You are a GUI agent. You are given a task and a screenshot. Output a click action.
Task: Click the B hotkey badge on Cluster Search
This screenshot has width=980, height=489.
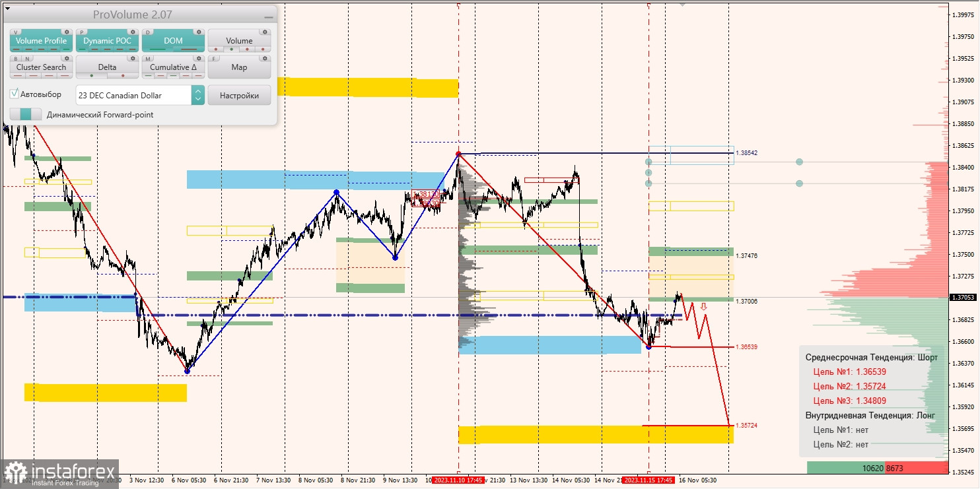(x=16, y=58)
